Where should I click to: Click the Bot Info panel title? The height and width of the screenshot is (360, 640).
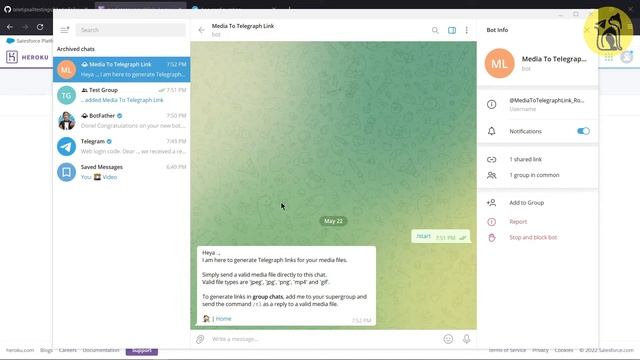click(x=497, y=30)
